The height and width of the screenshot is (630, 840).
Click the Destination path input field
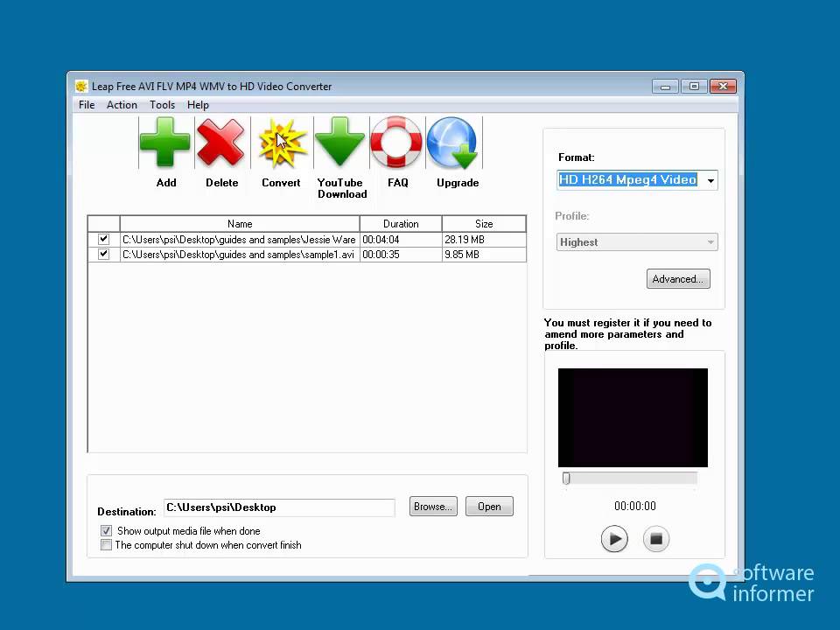tap(279, 507)
